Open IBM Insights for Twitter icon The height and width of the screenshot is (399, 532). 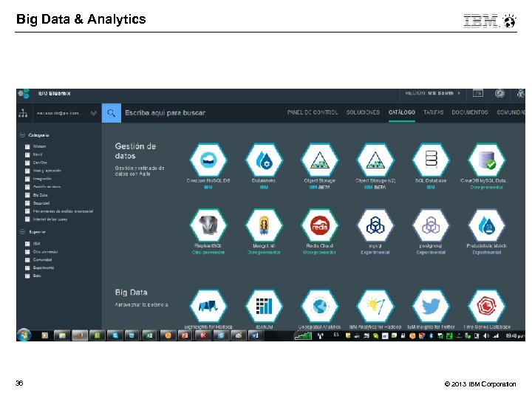point(431,306)
